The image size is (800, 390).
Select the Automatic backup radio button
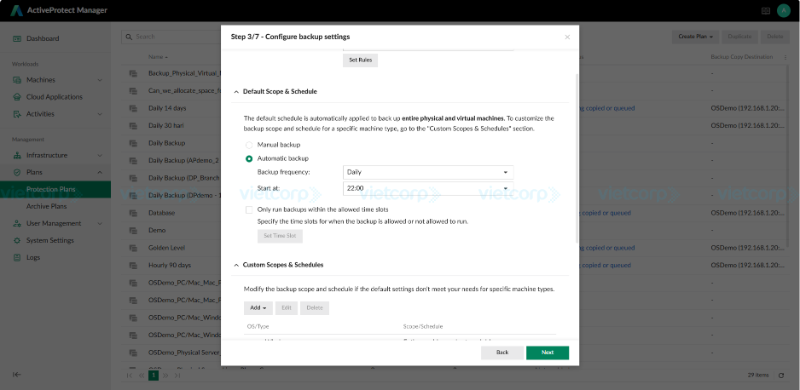click(249, 159)
